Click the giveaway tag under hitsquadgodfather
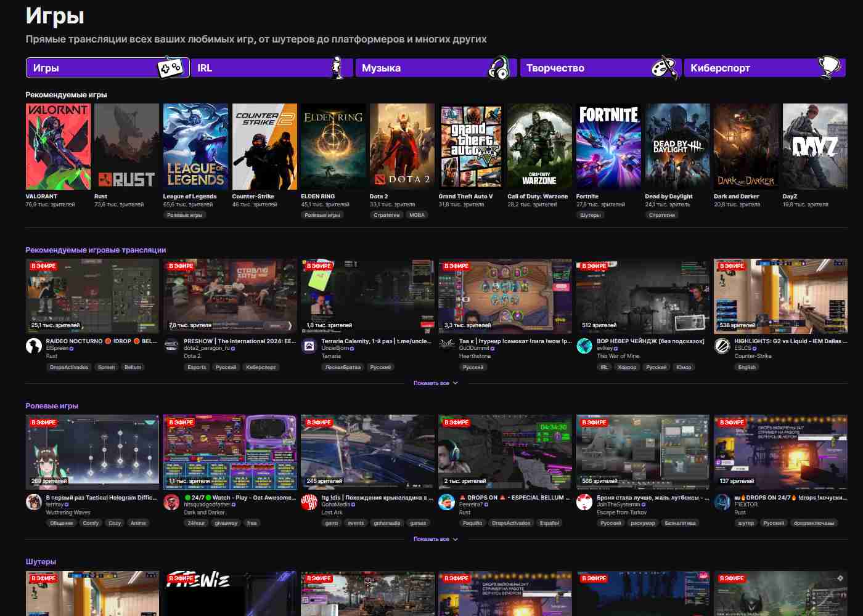This screenshot has height=616, width=863. [226, 523]
